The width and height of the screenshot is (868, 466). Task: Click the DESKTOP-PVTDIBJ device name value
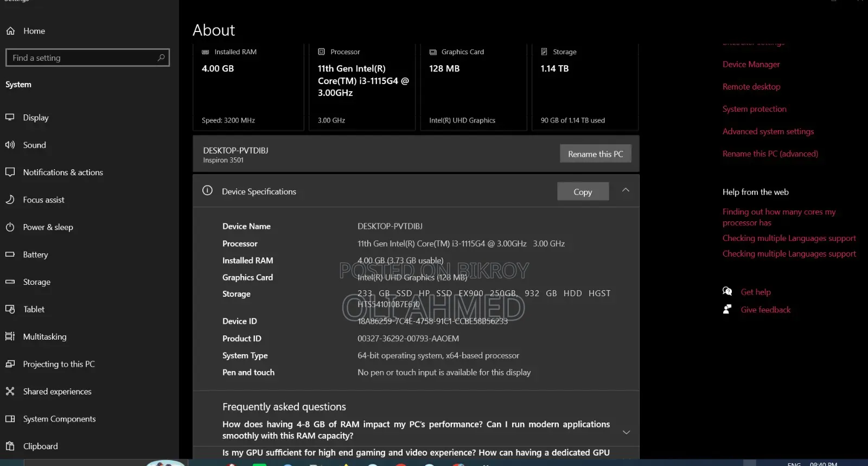(390, 226)
